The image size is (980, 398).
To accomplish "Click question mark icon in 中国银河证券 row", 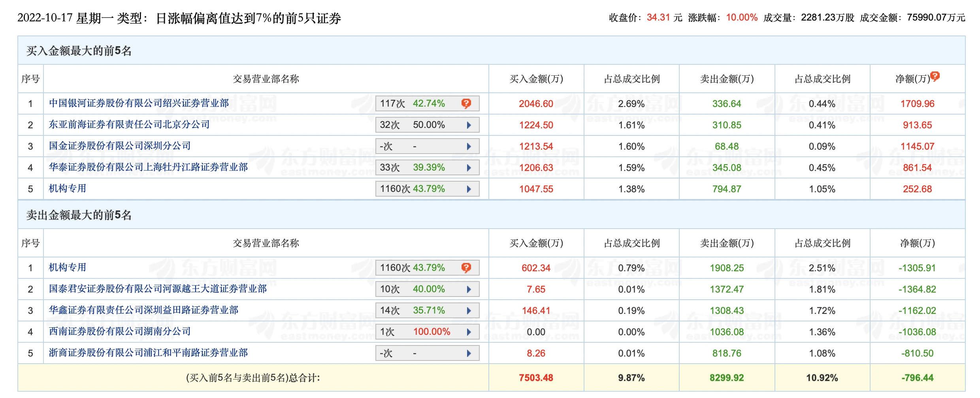I will pos(466,103).
